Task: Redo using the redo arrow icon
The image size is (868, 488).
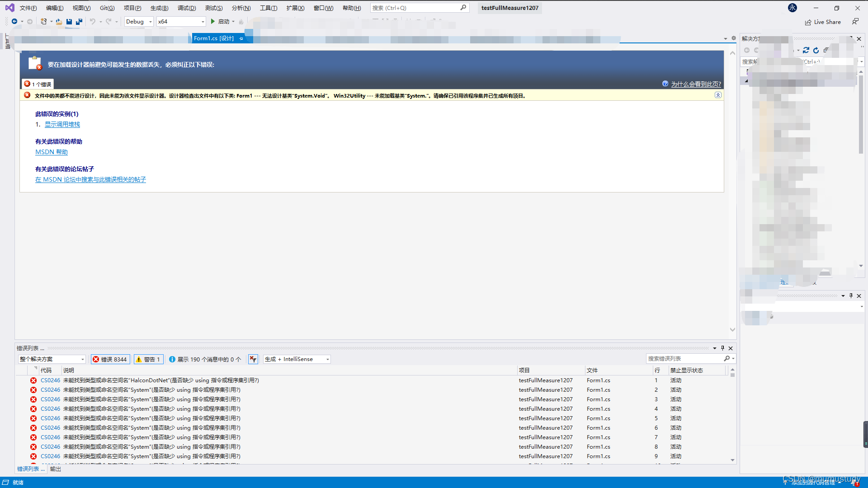Action: 108,21
